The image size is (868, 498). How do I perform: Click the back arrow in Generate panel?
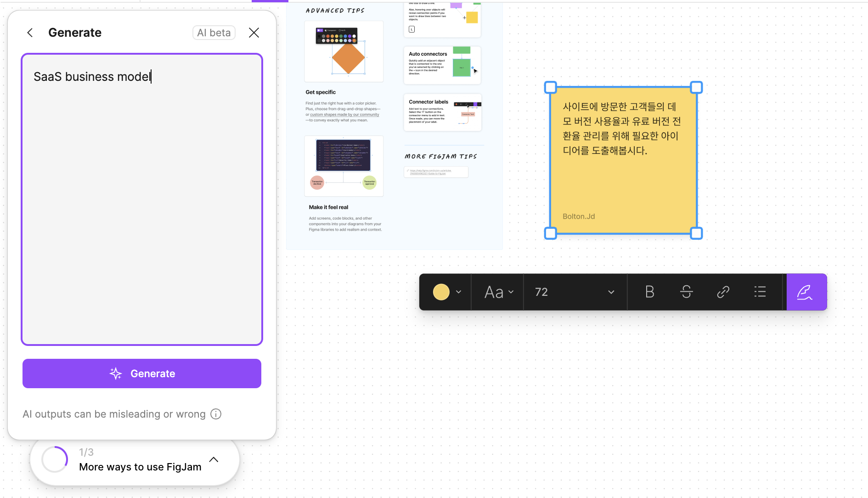[x=30, y=33]
